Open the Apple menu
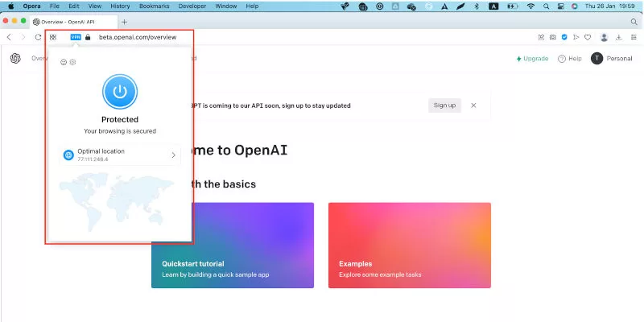Viewport: 644px width, 322px height. click(10, 6)
